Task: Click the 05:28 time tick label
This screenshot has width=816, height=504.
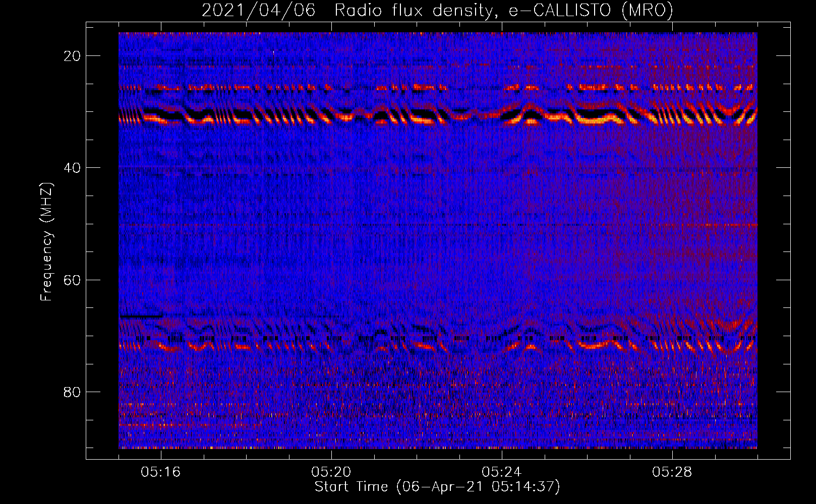Action: tap(672, 472)
